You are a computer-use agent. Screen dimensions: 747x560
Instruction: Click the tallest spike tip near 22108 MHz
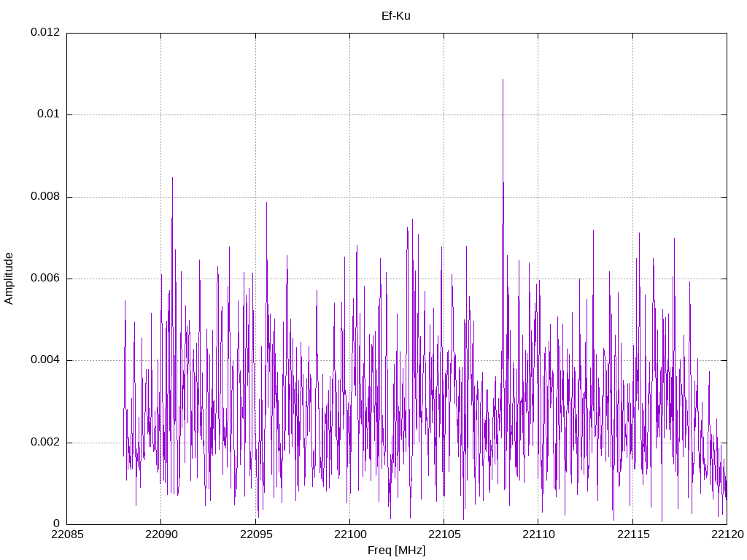coord(503,80)
